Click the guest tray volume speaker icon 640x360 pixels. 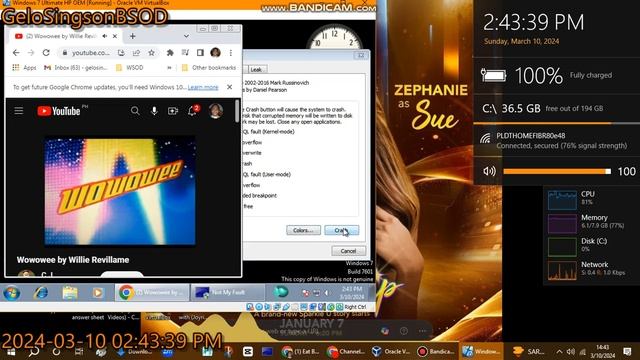[x=327, y=293]
